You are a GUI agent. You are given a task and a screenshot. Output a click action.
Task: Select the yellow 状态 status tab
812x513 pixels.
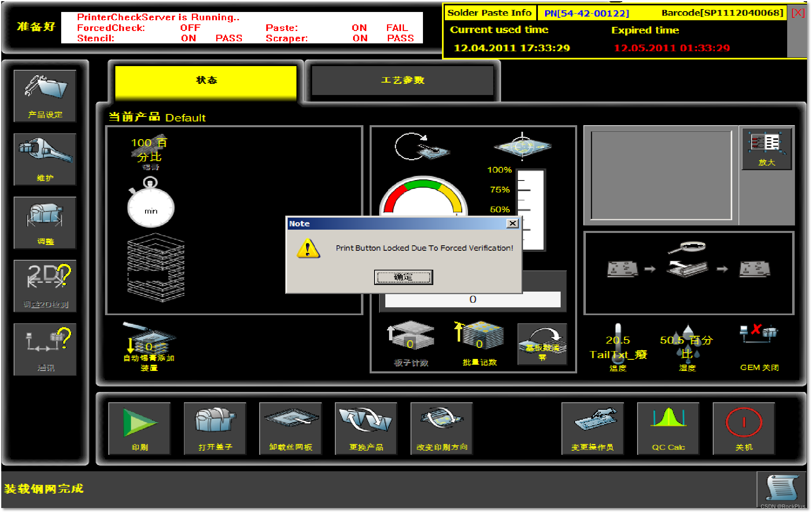[206, 80]
